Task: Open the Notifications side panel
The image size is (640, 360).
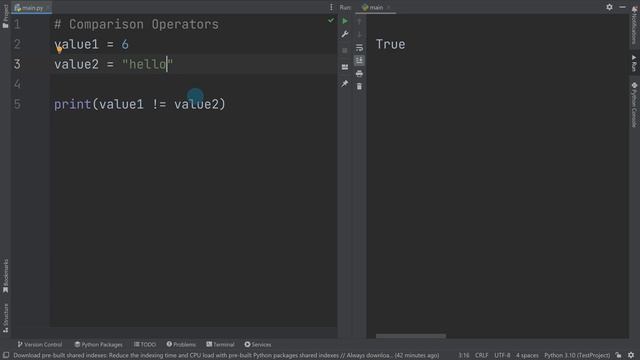Action: click(x=634, y=25)
